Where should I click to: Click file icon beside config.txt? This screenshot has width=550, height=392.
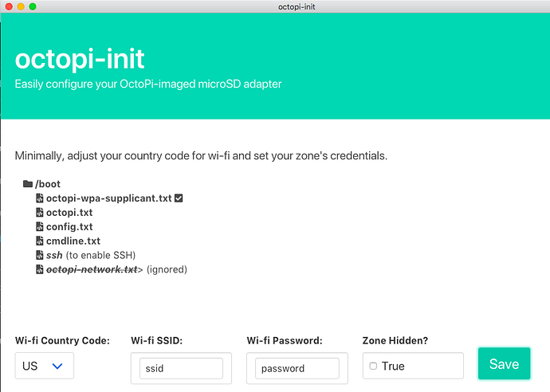tap(40, 226)
